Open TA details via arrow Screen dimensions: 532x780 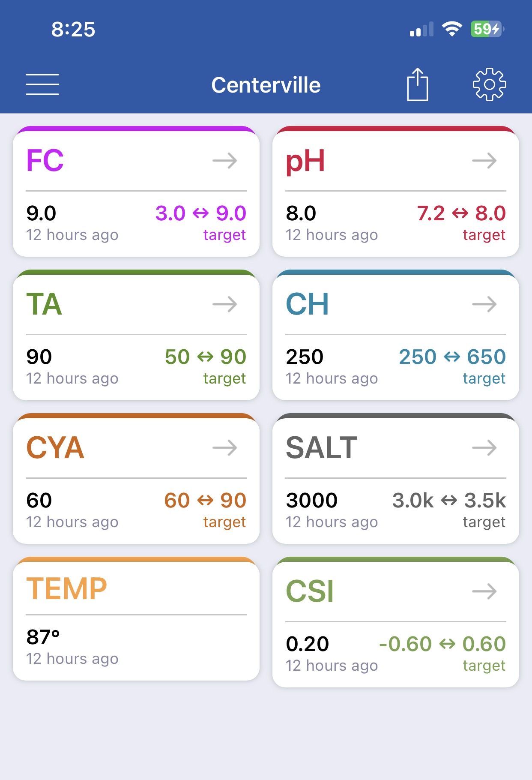pyautogui.click(x=225, y=304)
